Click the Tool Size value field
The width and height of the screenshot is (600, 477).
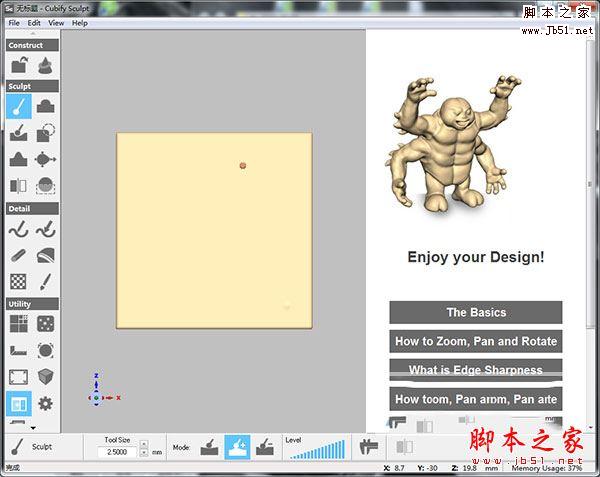click(x=117, y=452)
